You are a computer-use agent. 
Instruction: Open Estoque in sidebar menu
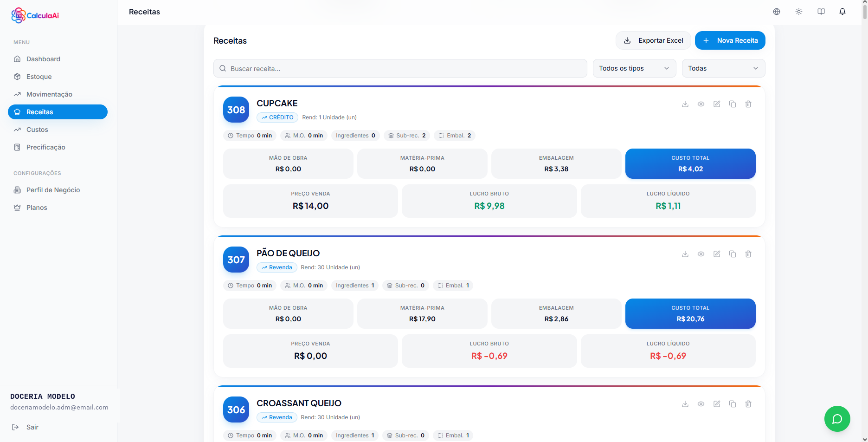[58, 77]
